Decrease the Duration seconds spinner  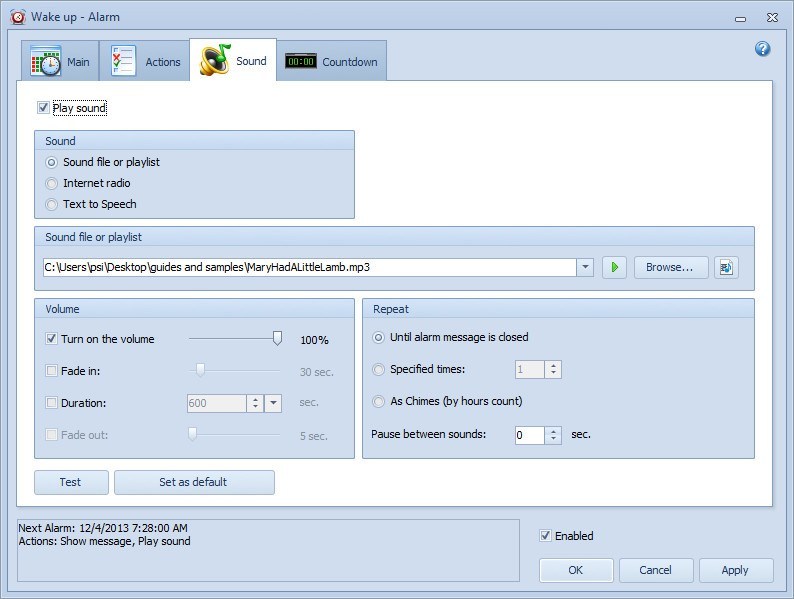(255, 408)
